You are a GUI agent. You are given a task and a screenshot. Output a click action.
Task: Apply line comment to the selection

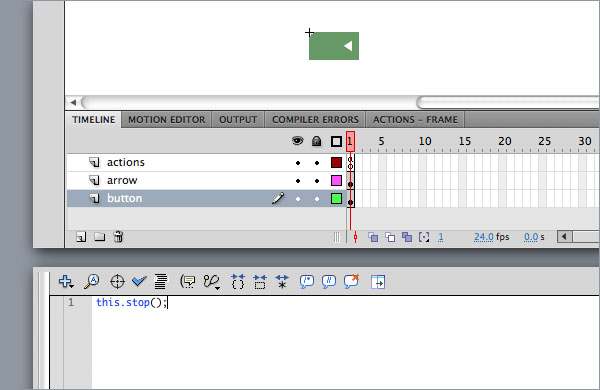329,281
